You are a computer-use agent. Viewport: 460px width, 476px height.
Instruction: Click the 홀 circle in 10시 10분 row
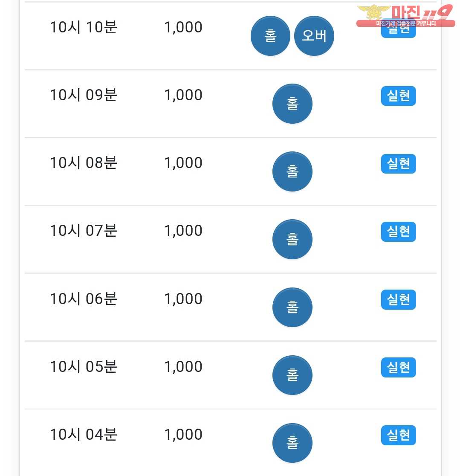270,36
